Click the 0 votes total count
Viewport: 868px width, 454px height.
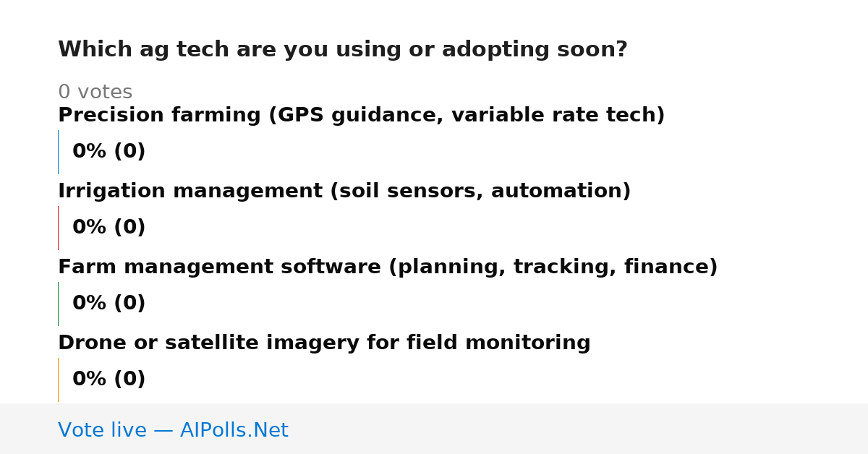[95, 93]
